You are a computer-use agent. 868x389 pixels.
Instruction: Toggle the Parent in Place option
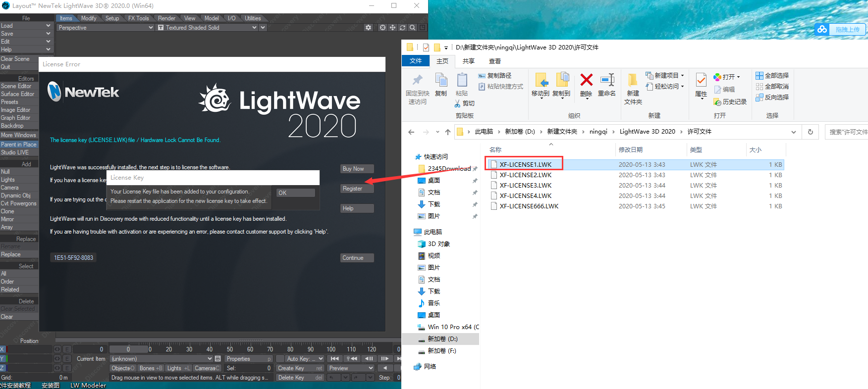[19, 145]
